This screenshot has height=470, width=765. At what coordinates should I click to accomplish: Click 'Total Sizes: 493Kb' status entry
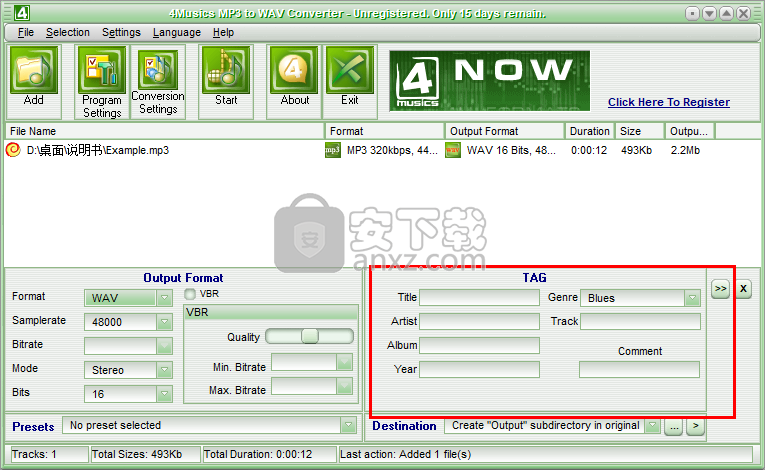click(x=137, y=454)
